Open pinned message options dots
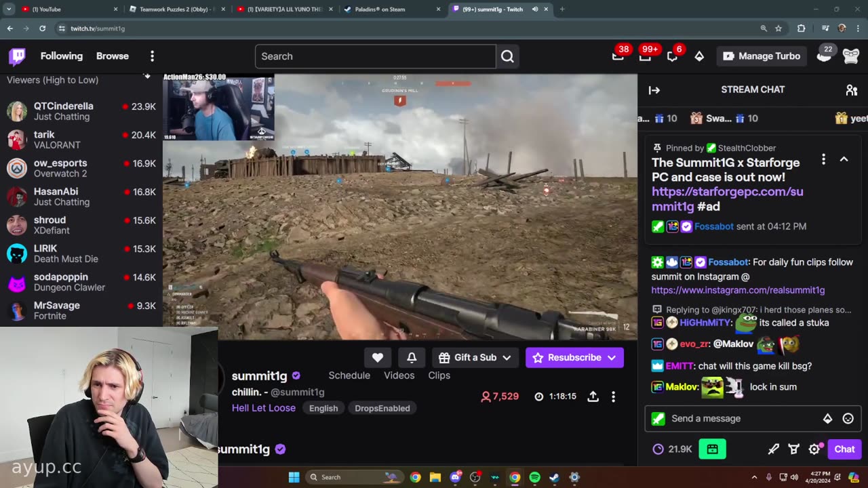Screen dimensions: 868x488 coord(823,159)
